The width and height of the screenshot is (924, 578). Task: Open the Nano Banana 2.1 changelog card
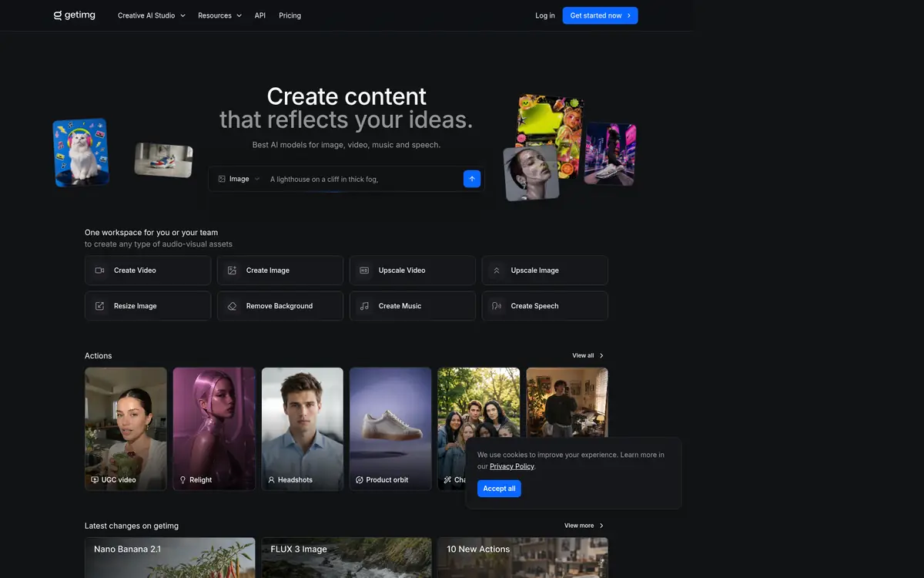pyautogui.click(x=170, y=558)
